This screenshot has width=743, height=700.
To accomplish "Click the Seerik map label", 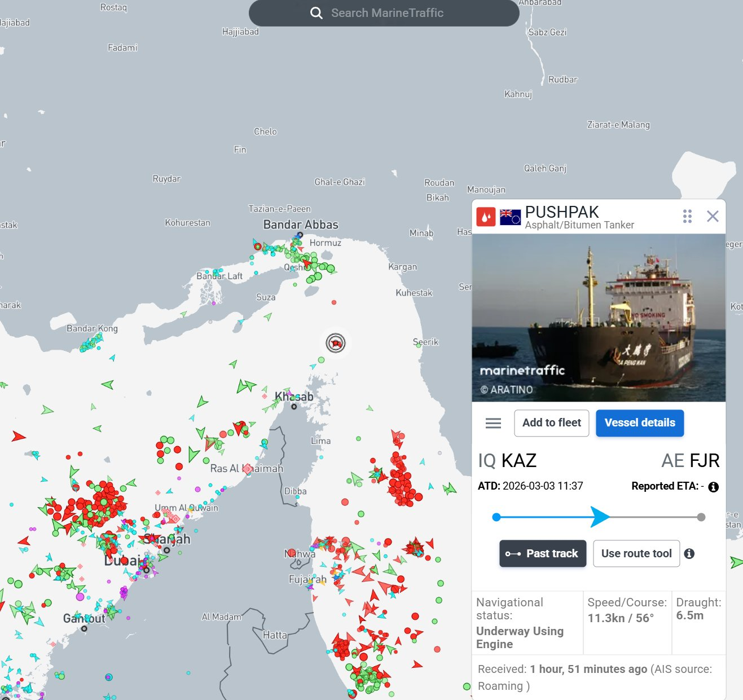I will click(425, 342).
